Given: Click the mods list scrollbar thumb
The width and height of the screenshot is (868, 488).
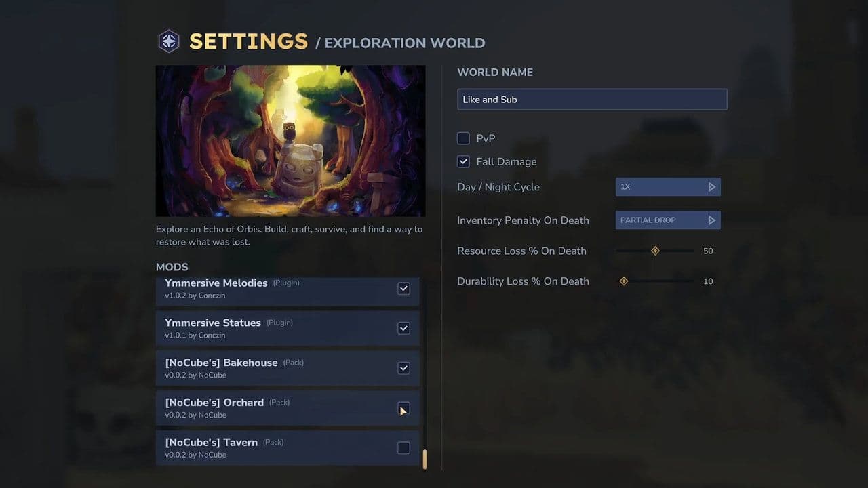Looking at the screenshot, I should pyautogui.click(x=425, y=460).
